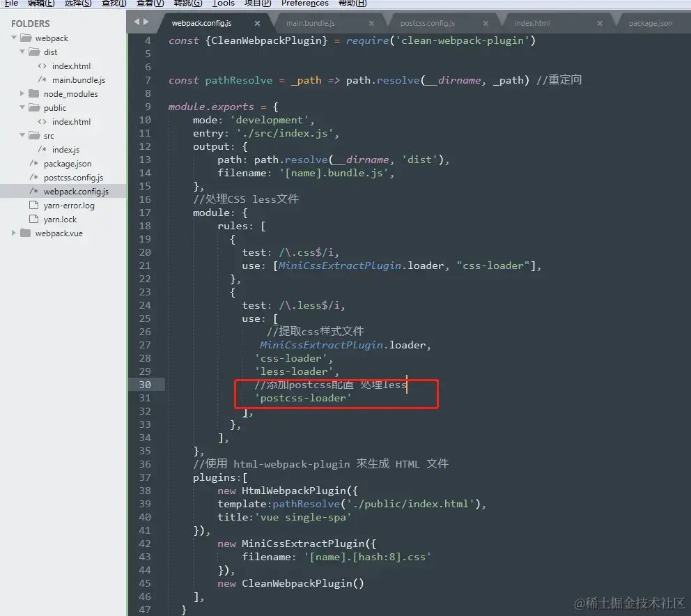Place cursor on 'postcss-loader' code line
The image size is (691, 616).
point(303,398)
